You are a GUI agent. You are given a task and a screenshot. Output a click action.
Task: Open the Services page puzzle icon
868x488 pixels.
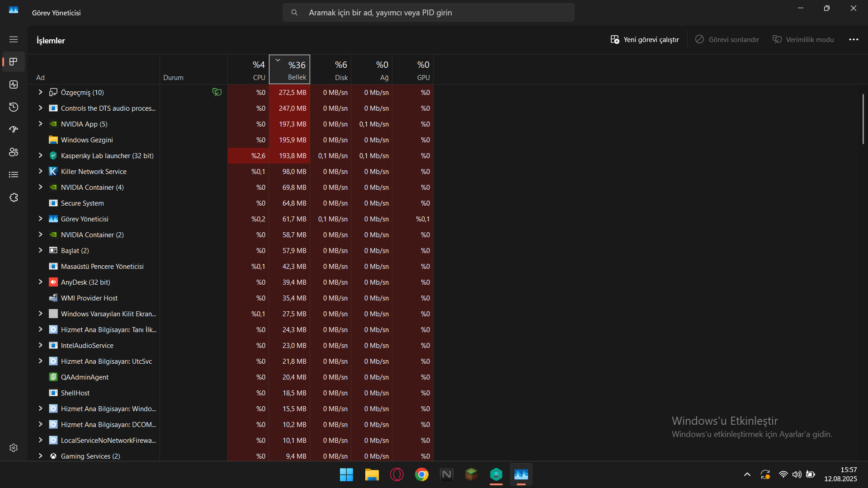pos(14,197)
